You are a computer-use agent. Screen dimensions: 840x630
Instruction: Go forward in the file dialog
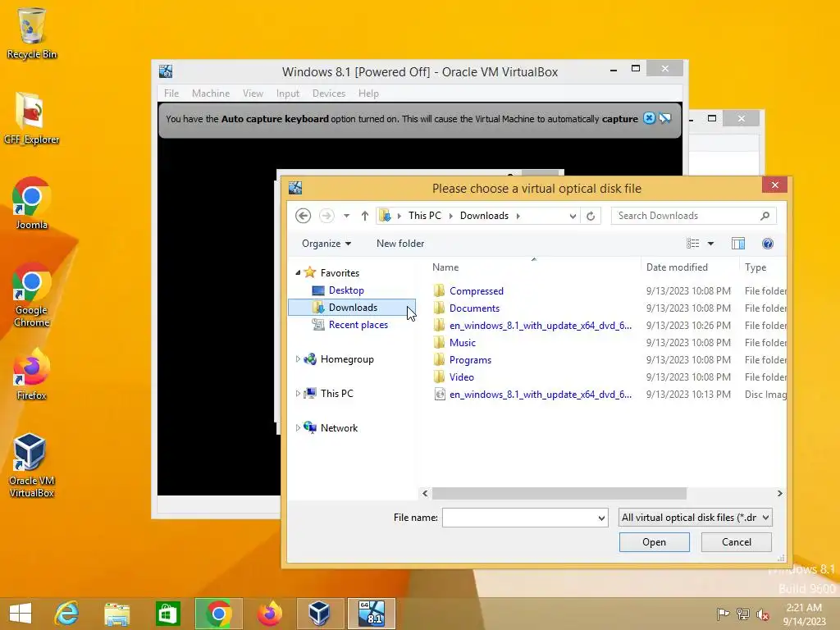pos(326,216)
